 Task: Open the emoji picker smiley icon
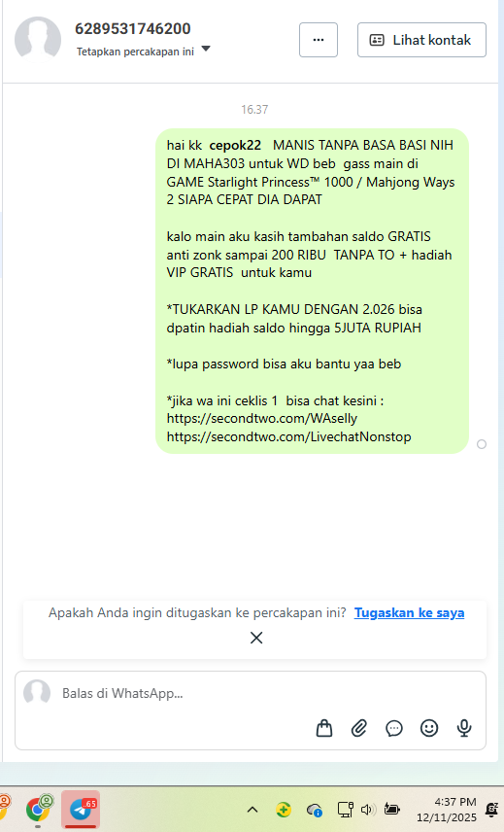(429, 728)
